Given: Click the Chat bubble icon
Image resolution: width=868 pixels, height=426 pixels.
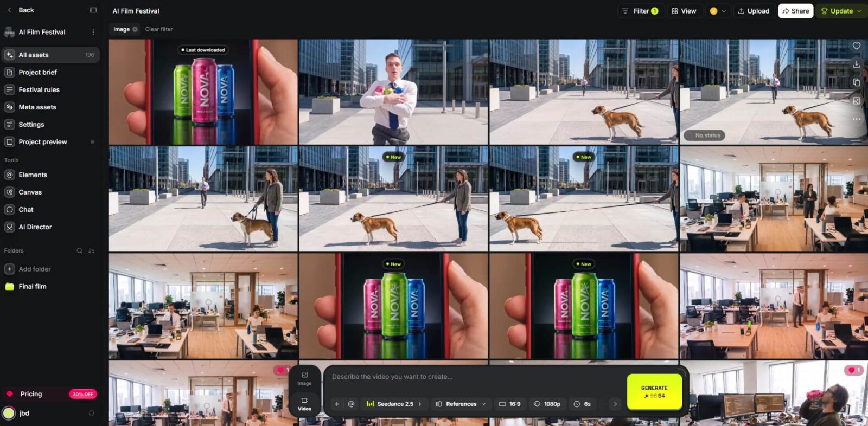Looking at the screenshot, I should 9,209.
